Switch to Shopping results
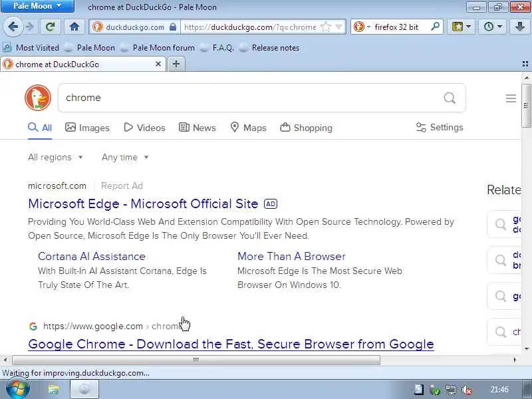The height and width of the screenshot is (399, 532). (x=306, y=128)
